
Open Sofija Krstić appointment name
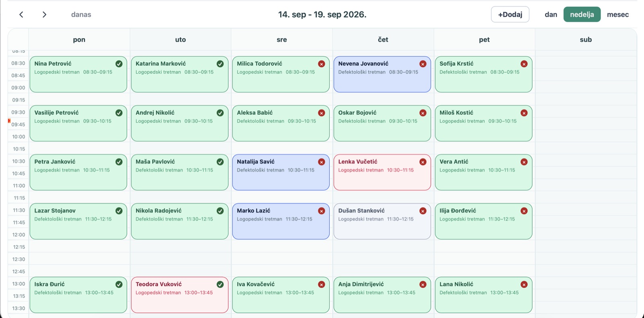pos(456,64)
